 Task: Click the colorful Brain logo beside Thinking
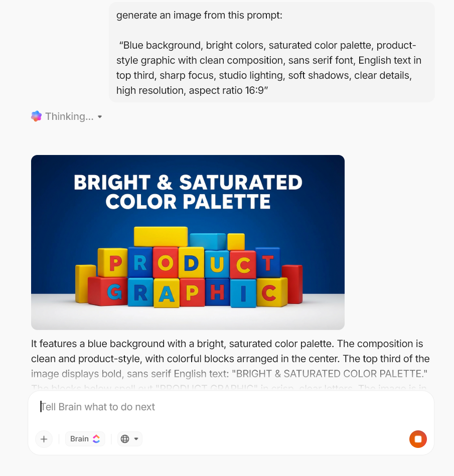(36, 116)
